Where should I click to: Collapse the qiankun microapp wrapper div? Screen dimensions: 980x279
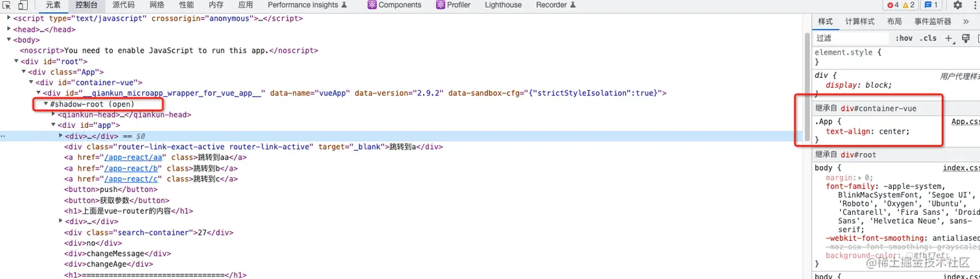pos(38,93)
